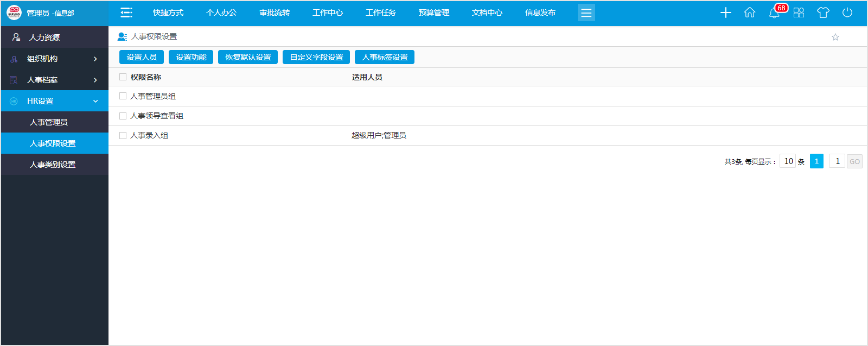This screenshot has width=868, height=346.
Task: Click the 恢复默认设置 button
Action: click(248, 57)
